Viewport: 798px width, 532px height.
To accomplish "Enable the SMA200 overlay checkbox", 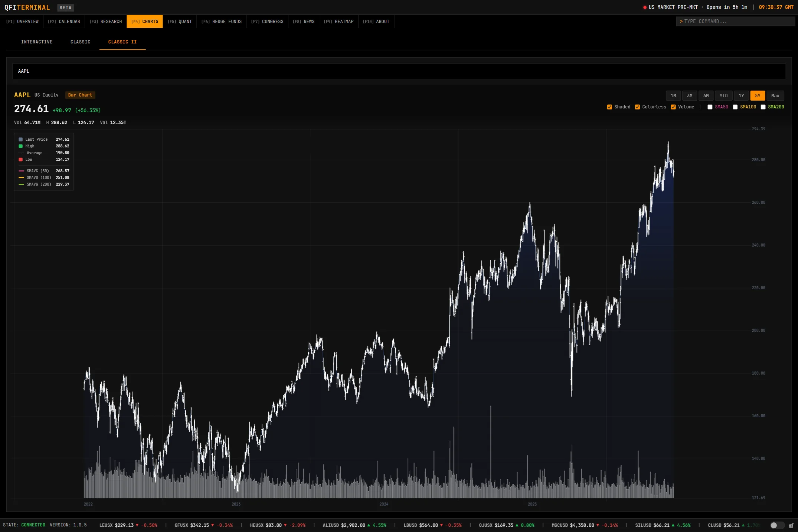I will (x=763, y=107).
